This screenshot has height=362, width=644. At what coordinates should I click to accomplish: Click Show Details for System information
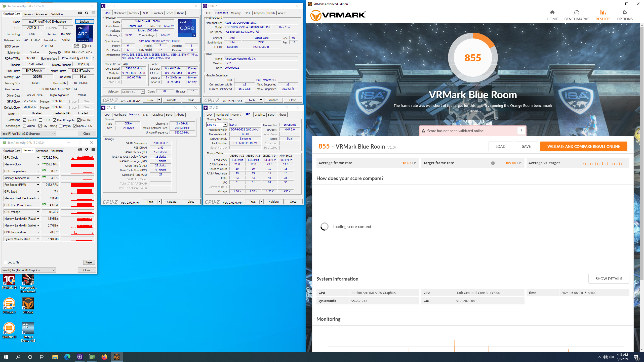pyautogui.click(x=609, y=279)
